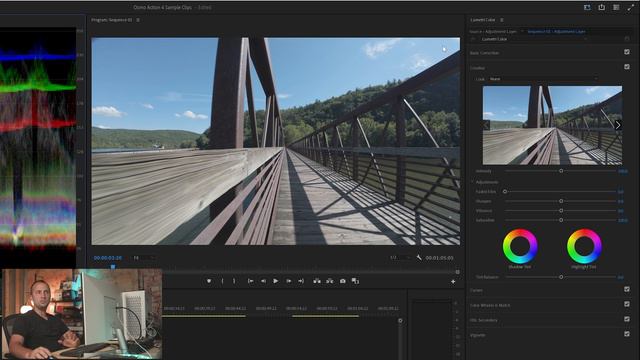Expand the Color Wheels & Match section

(490, 305)
